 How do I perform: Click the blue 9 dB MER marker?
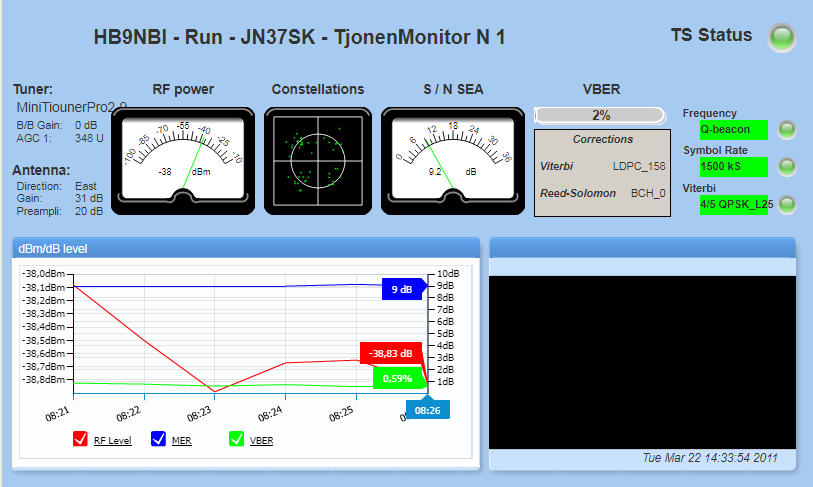coord(403,289)
